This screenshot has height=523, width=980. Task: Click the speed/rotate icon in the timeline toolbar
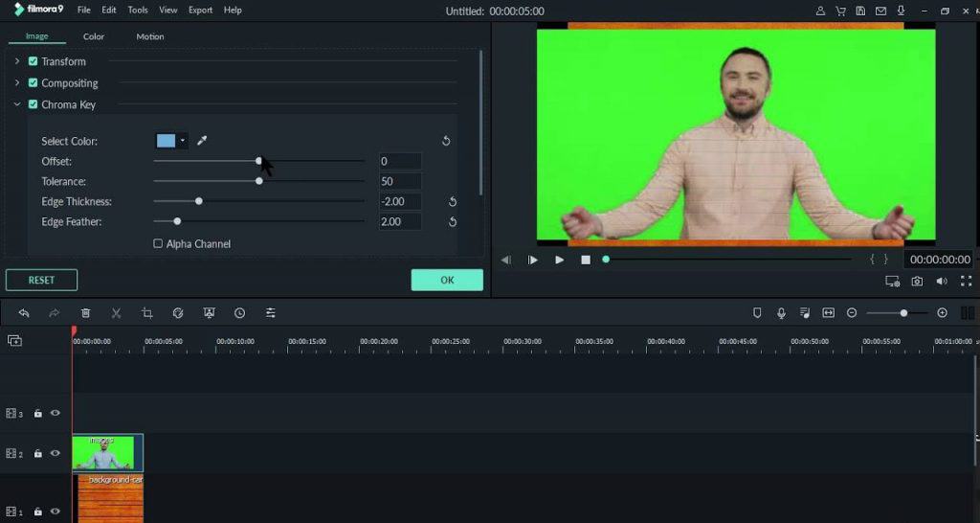[178, 313]
